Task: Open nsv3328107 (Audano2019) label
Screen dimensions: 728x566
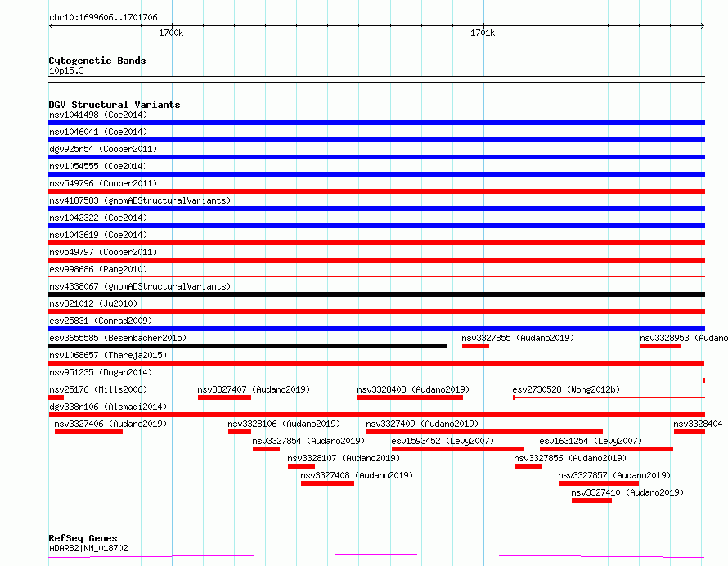Action: pos(344,458)
